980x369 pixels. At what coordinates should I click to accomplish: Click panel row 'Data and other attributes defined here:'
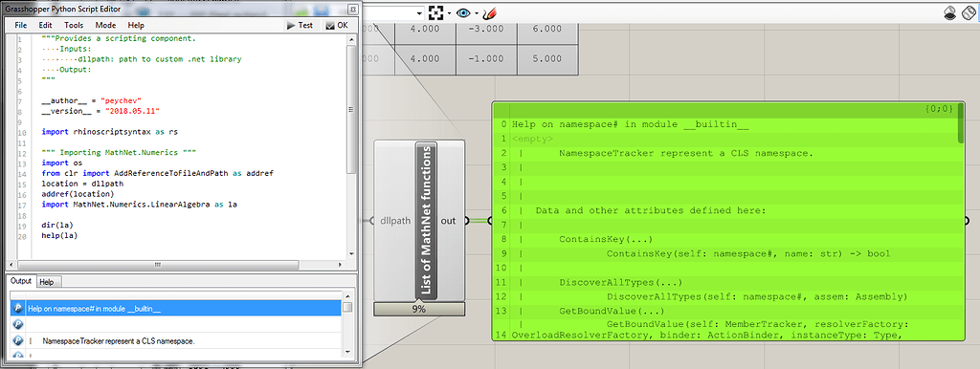tap(651, 210)
